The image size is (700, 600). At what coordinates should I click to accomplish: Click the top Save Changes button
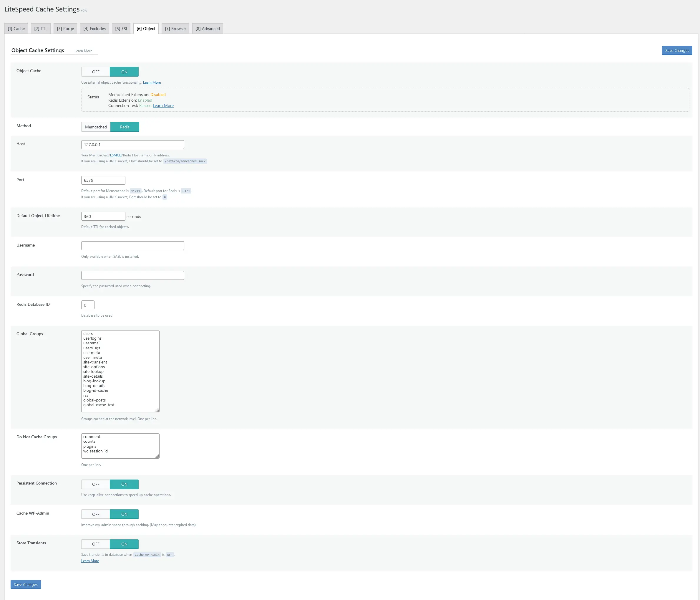click(677, 50)
